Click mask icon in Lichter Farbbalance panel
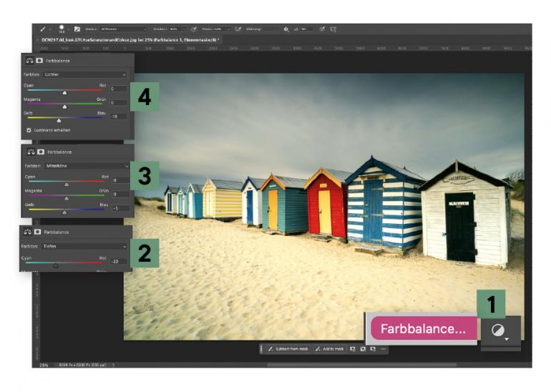Screen dimensions: 551x392 (x=39, y=61)
